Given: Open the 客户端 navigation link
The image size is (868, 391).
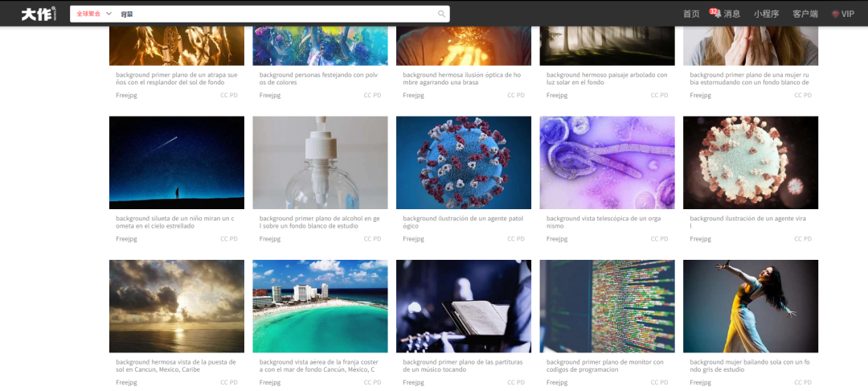Looking at the screenshot, I should (x=805, y=14).
